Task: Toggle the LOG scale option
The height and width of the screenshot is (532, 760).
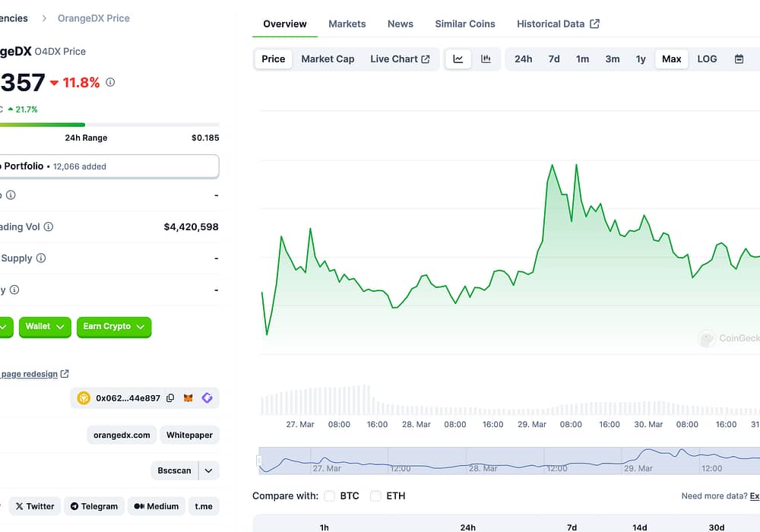Action: (707, 59)
